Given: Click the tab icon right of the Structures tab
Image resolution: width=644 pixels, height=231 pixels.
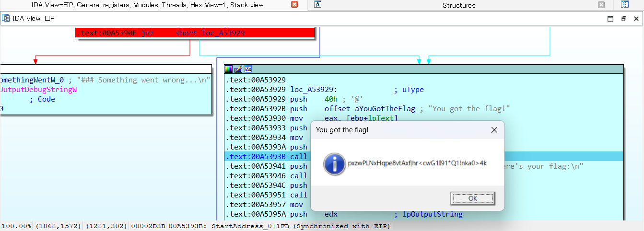Looking at the screenshot, I should (x=625, y=5).
